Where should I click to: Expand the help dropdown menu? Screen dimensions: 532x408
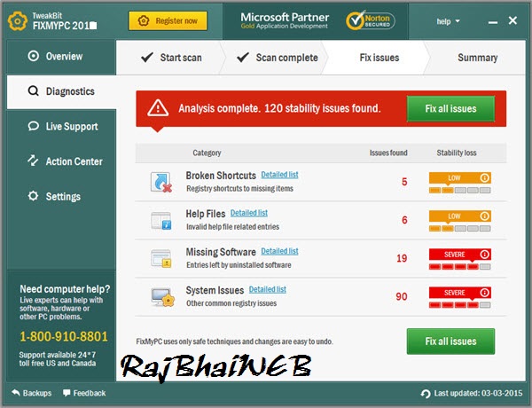click(x=448, y=21)
